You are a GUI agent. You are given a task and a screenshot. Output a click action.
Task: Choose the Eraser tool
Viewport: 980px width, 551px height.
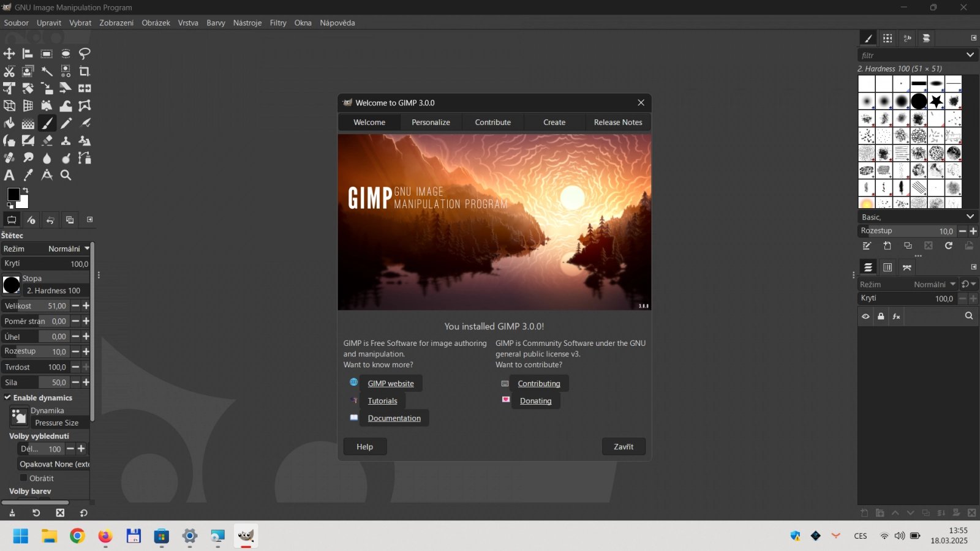[47, 140]
